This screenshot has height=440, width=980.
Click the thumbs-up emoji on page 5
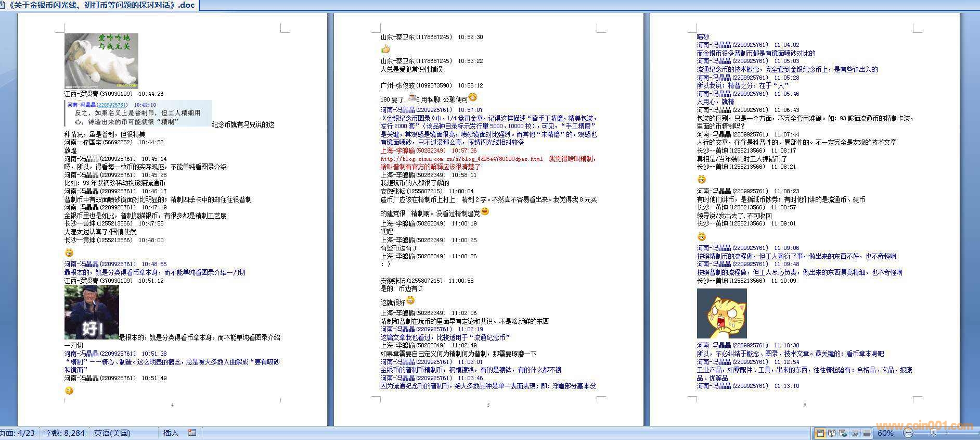point(385,49)
